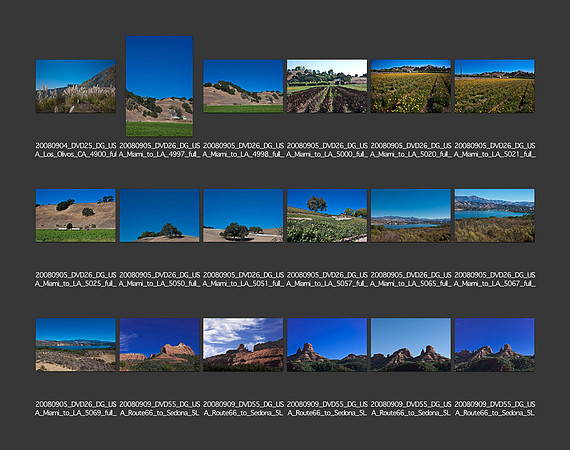Select oak tree thumbnail Miami_to_LA_5051
The width and height of the screenshot is (570, 450).
click(243, 215)
